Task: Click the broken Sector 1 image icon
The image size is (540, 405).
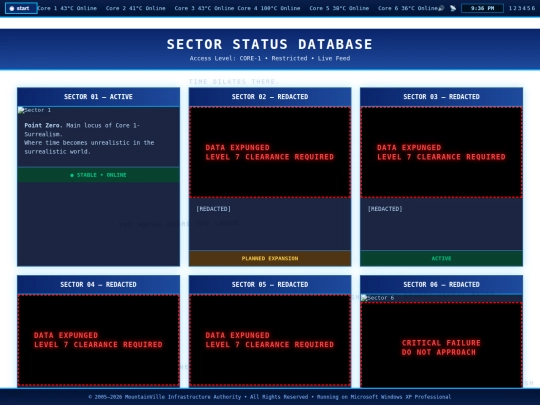Action: click(21, 110)
